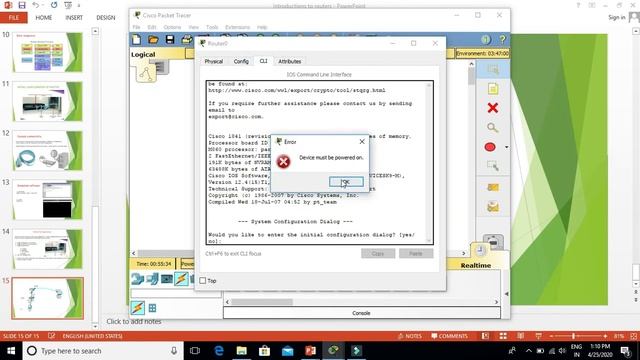
Task: Choose the red circle drawing tool
Action: 490,147
